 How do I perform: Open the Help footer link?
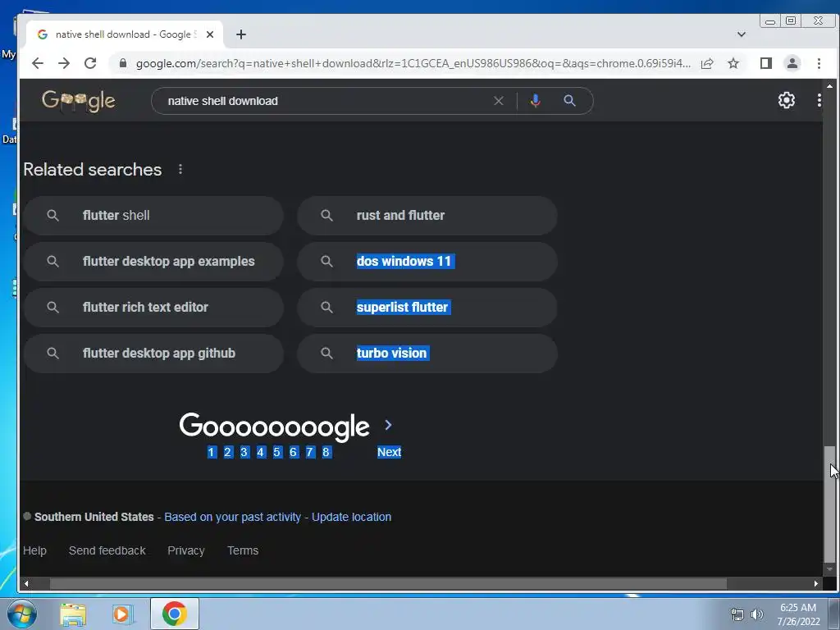[34, 550]
